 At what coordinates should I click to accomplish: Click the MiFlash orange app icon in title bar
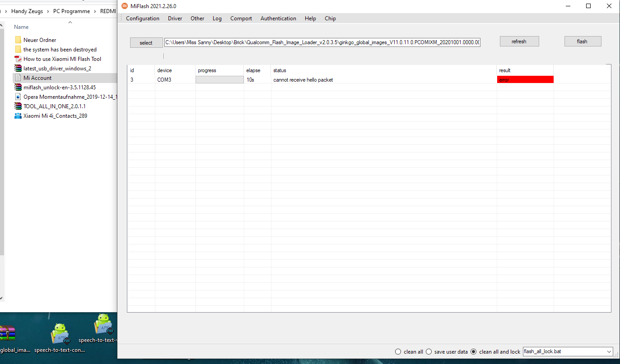click(x=125, y=6)
